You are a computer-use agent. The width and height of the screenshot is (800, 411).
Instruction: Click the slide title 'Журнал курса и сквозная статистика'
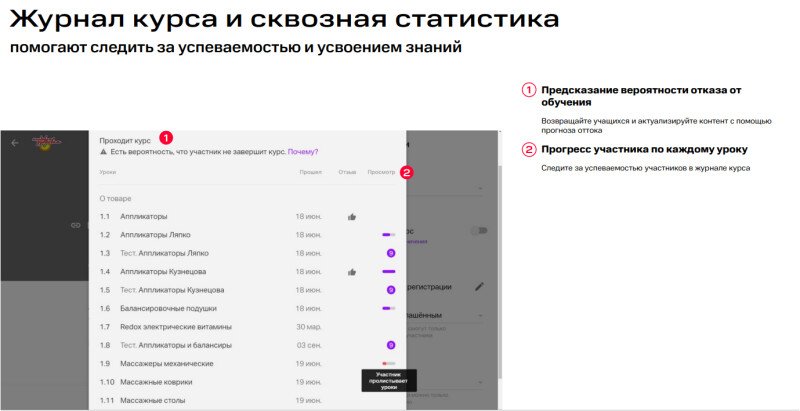[285, 19]
